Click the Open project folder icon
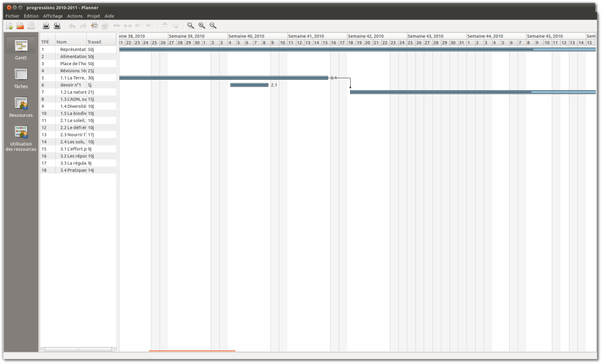602x364 pixels. pos(20,26)
